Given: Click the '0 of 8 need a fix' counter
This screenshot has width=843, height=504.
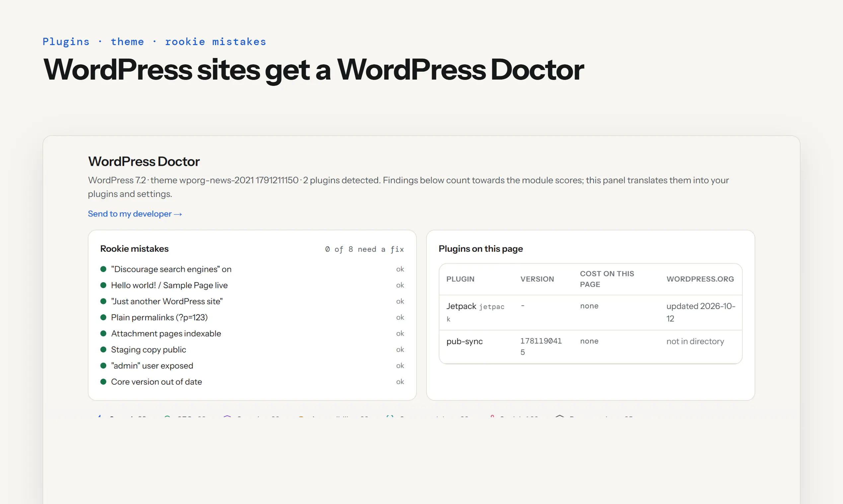Looking at the screenshot, I should [x=364, y=249].
